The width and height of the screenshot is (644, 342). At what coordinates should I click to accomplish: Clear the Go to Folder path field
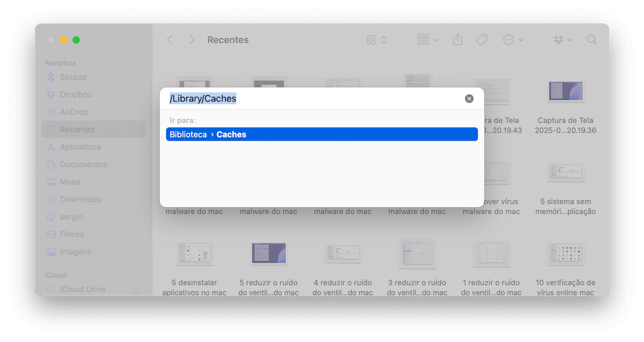(x=469, y=98)
